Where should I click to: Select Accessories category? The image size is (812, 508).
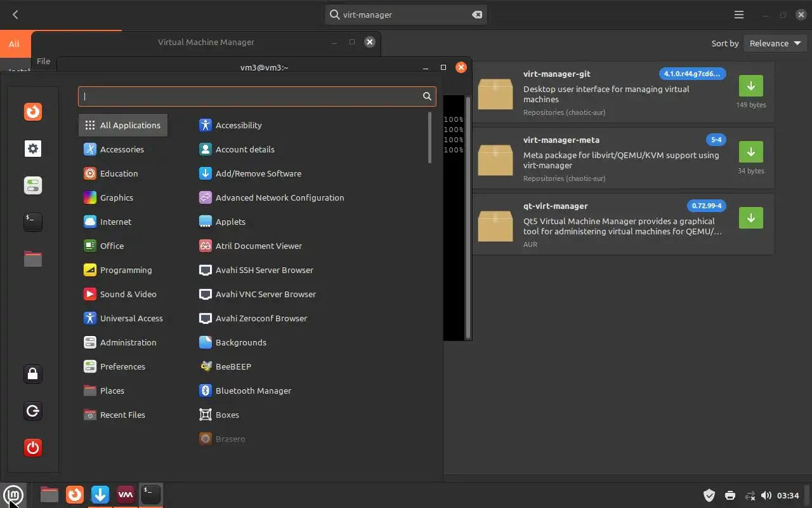(123, 149)
